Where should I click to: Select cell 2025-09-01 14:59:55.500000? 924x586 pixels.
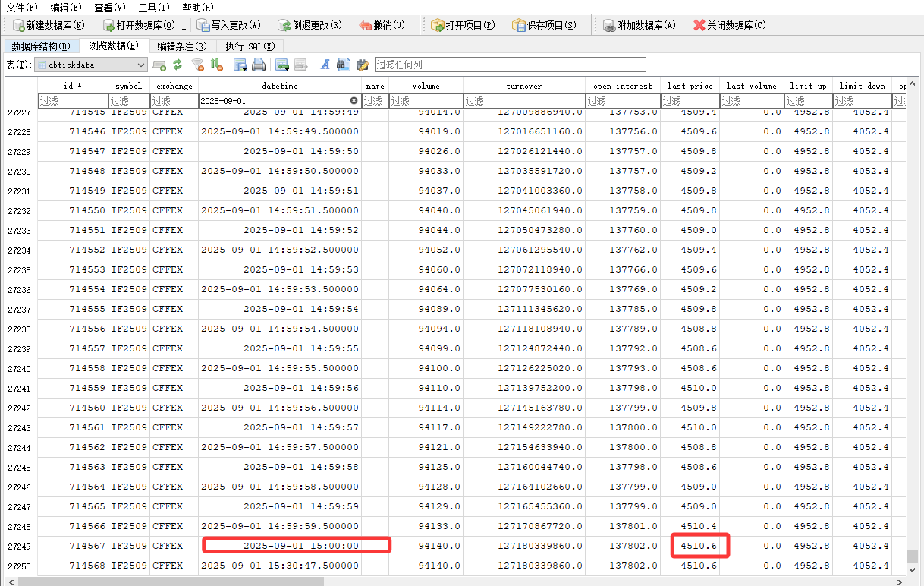[279, 368]
